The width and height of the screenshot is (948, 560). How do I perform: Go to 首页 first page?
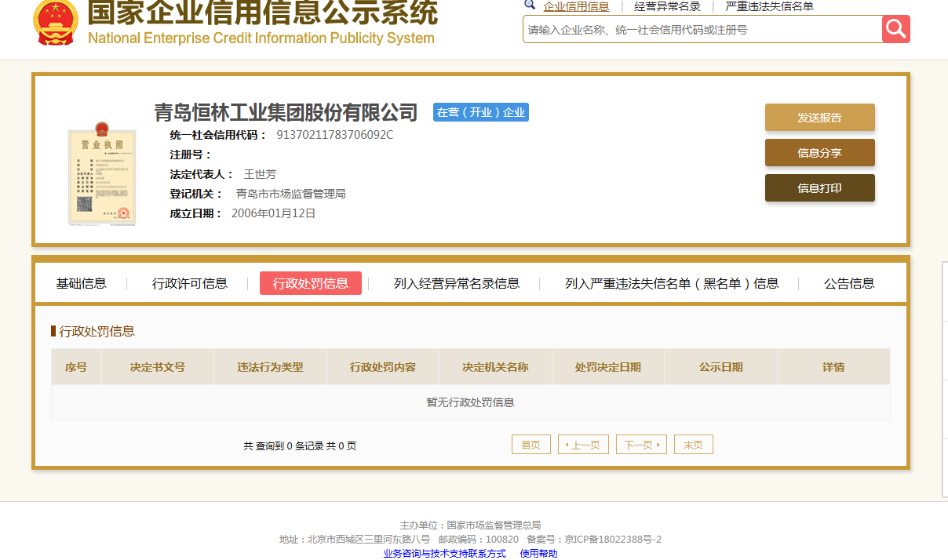pyautogui.click(x=531, y=445)
